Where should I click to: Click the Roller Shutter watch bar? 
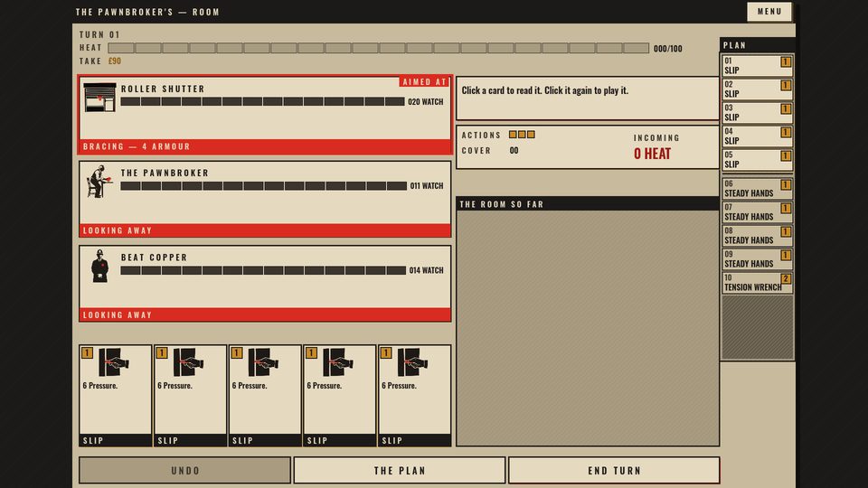pos(262,102)
